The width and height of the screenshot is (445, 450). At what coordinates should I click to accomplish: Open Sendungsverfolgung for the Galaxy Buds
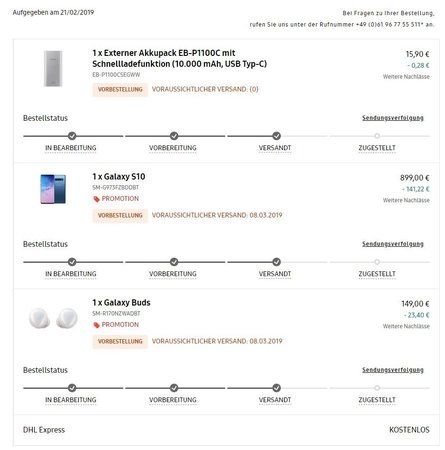pyautogui.click(x=393, y=370)
